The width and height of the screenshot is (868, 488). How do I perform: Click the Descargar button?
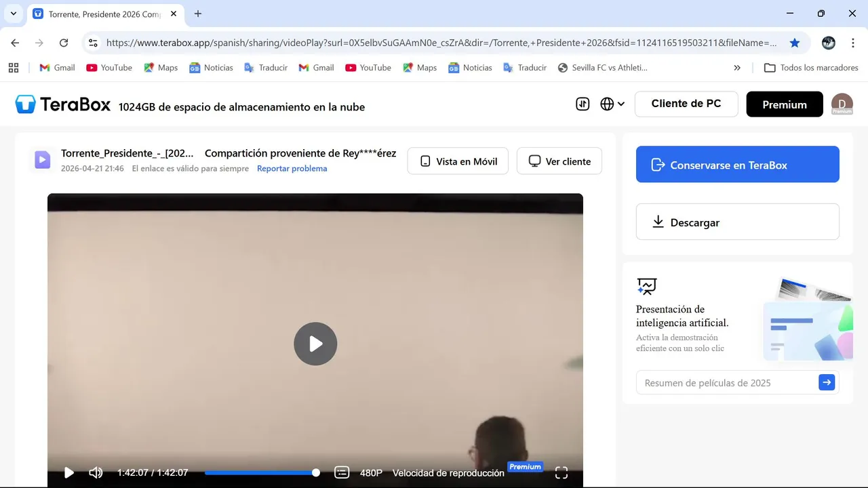tap(738, 222)
